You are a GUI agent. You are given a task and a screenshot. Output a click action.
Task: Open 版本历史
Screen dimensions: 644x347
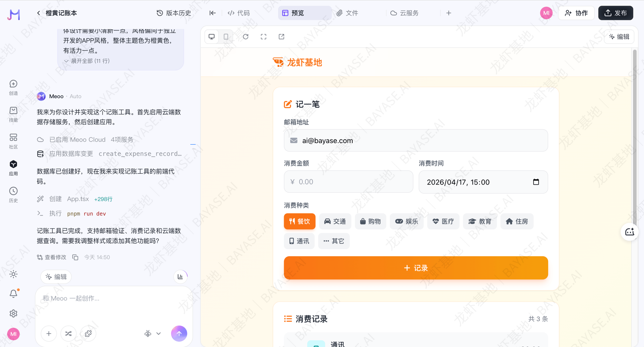[174, 13]
